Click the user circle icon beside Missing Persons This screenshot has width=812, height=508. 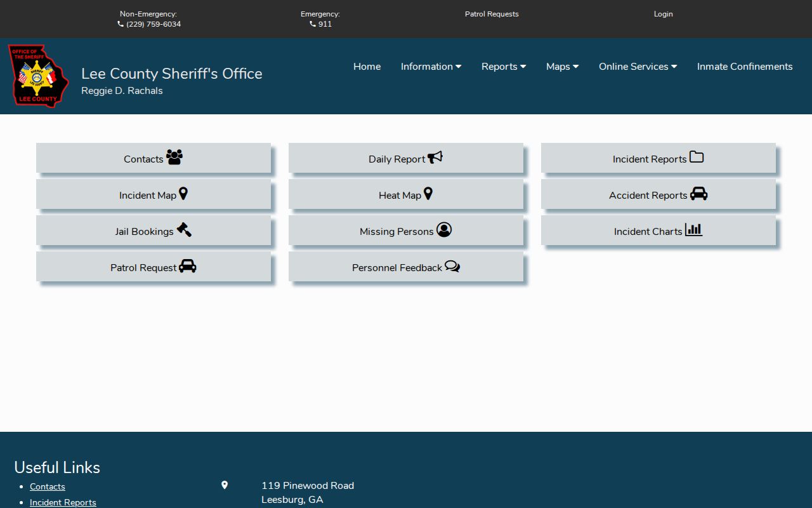tap(444, 230)
